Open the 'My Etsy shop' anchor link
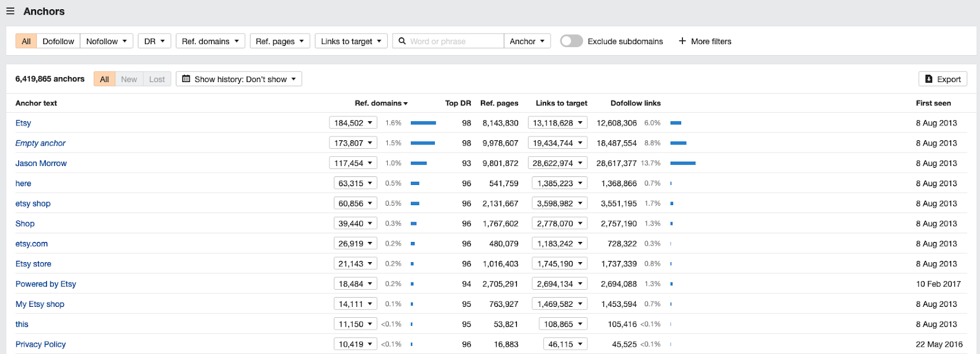 40,304
